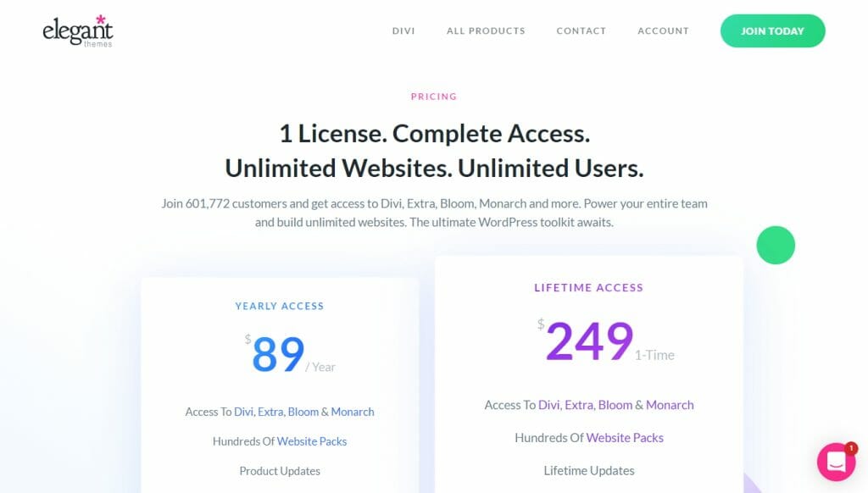Follow Extra link in Lifetime Access card
868x493 pixels.
click(x=580, y=405)
